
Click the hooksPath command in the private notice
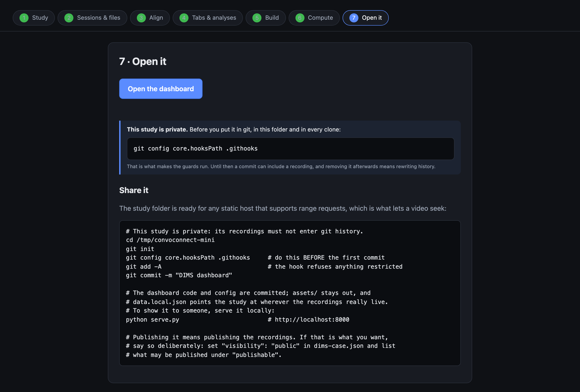[x=290, y=149]
